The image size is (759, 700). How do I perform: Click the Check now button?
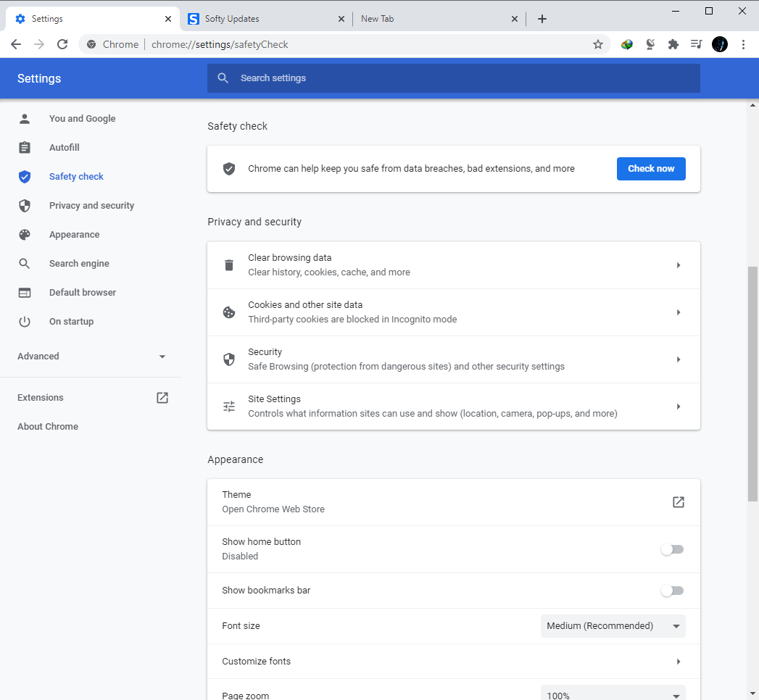coord(650,169)
